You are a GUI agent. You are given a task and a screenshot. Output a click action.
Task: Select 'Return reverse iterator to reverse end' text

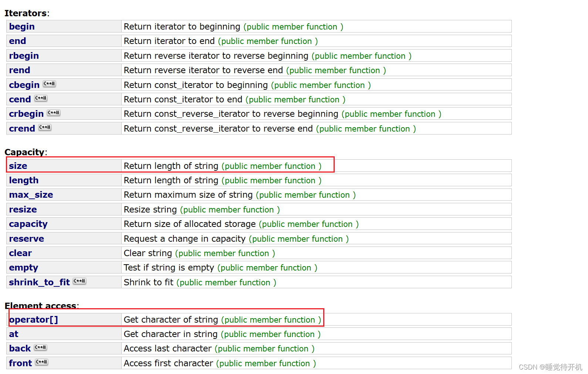pos(203,70)
